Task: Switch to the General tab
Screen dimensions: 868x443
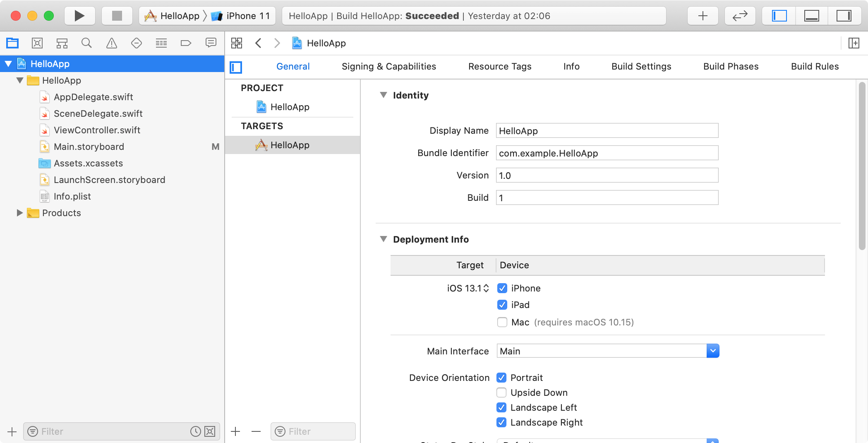Action: click(293, 67)
